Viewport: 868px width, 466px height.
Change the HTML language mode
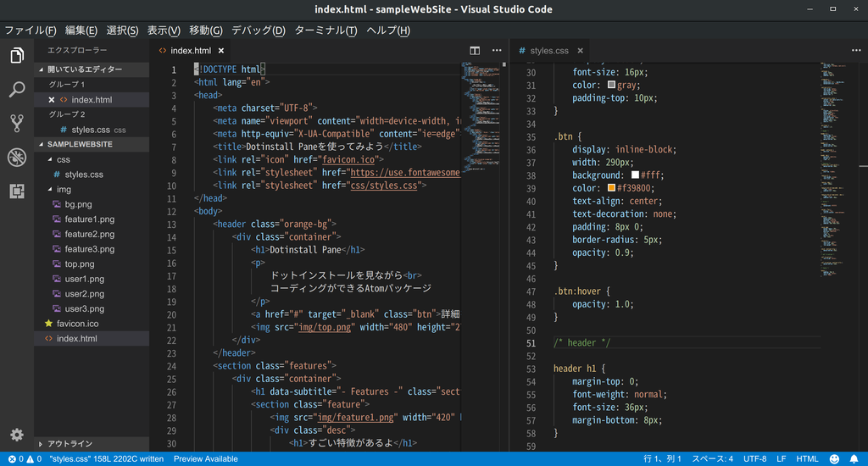pyautogui.click(x=807, y=459)
